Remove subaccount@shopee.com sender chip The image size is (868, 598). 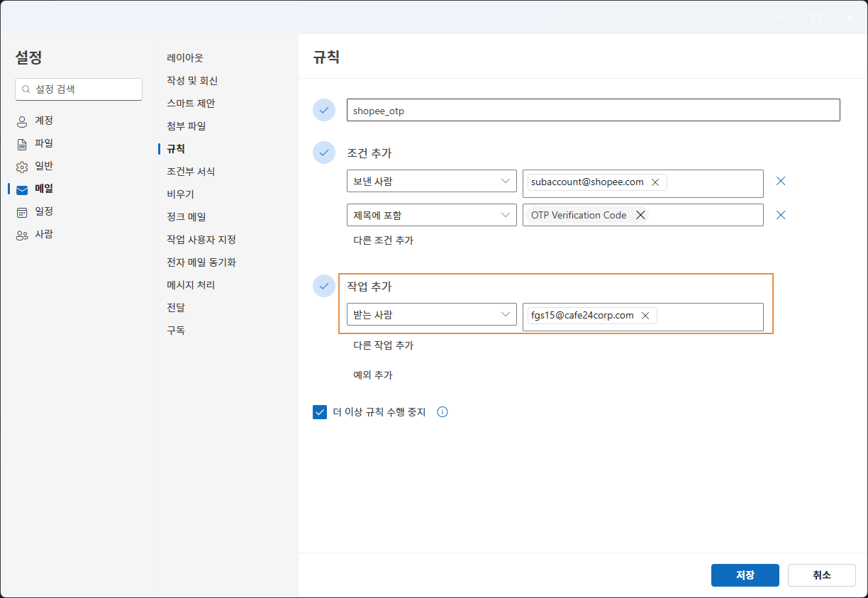pyautogui.click(x=655, y=182)
